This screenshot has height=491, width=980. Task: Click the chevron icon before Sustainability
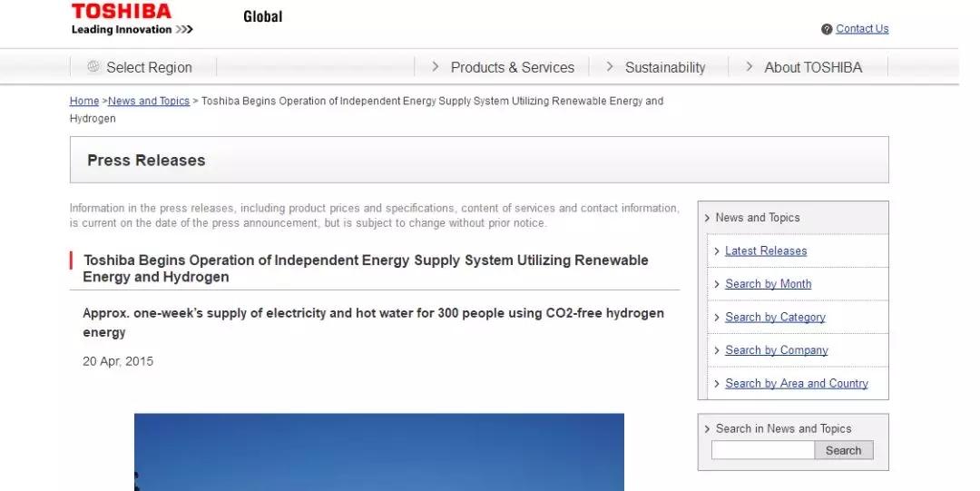[x=610, y=66]
